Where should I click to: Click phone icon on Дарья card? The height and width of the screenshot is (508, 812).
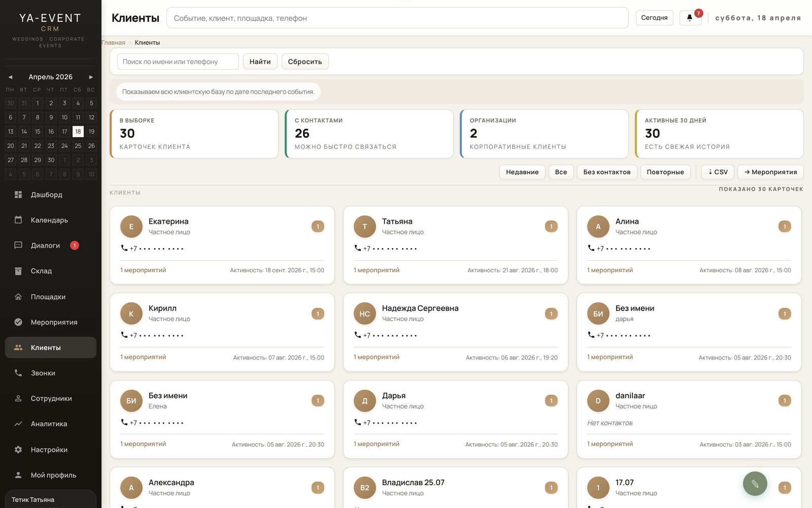[358, 423]
